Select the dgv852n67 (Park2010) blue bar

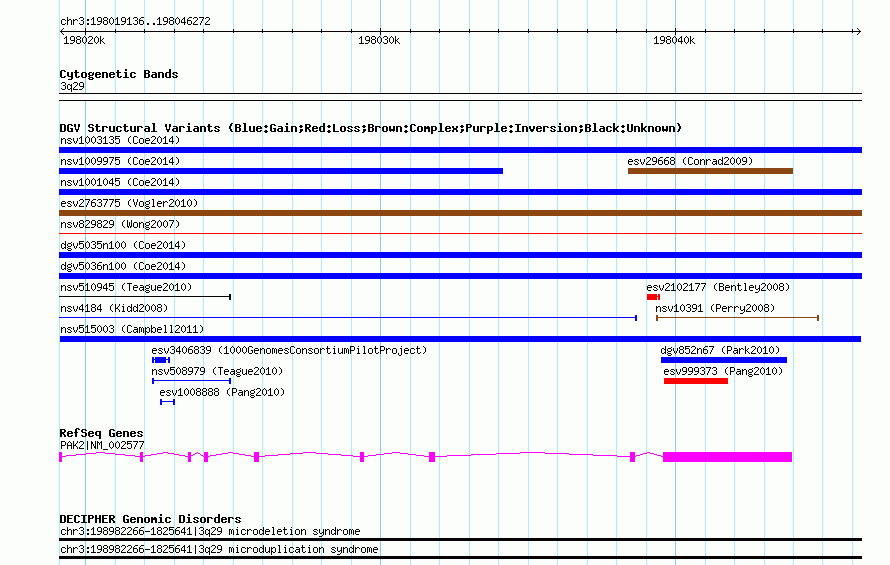724,360
